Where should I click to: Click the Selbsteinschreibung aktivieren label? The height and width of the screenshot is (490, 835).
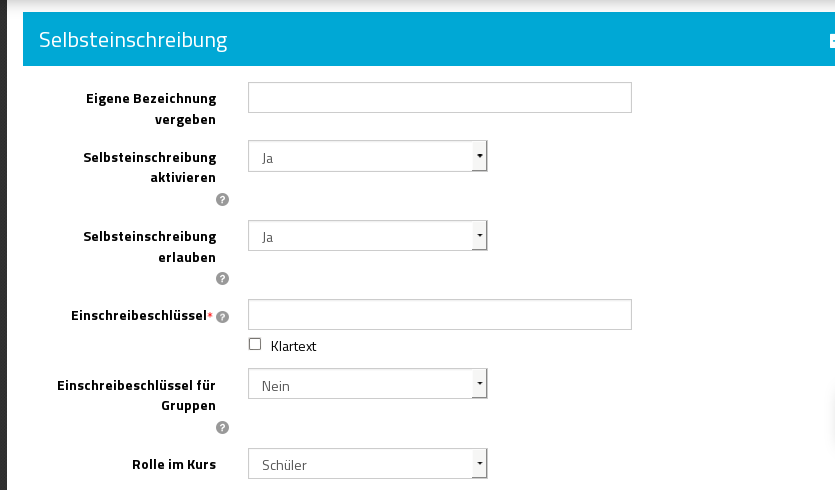pos(150,167)
